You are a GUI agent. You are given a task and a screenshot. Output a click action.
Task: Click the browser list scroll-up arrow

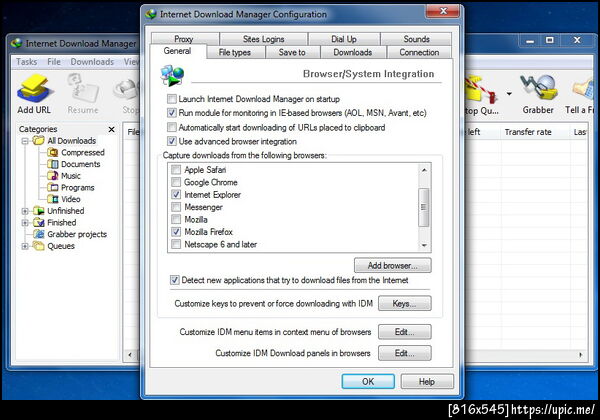(x=424, y=169)
